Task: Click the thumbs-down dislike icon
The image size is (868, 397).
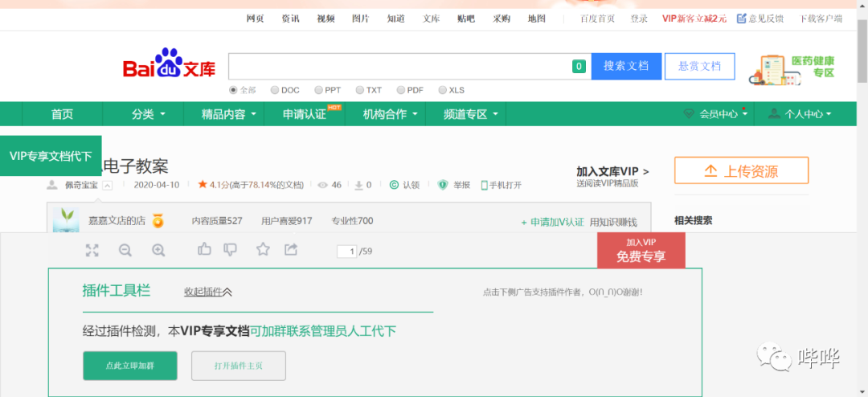Action: 231,250
